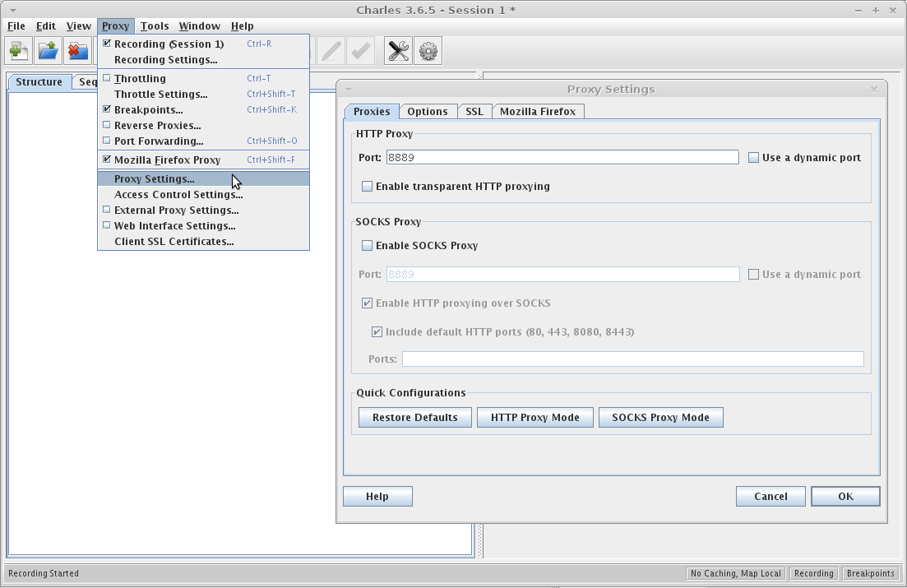Create a new session with the green plus icon
Viewport: 907px width, 588px height.
17,50
